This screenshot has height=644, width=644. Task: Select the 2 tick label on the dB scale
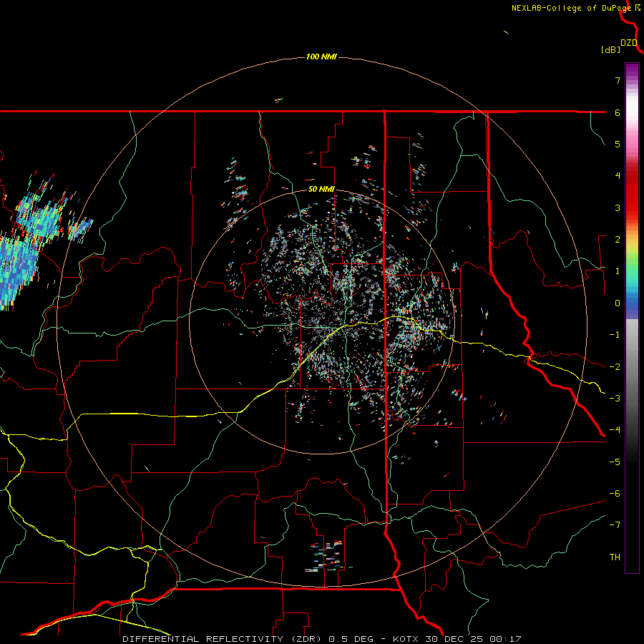(618, 239)
